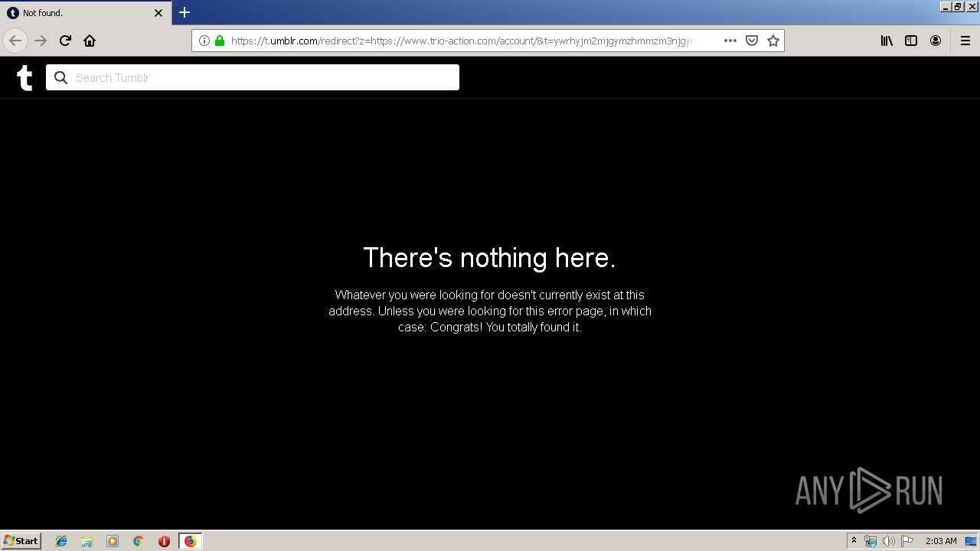Open the Windows Start menu
The height and width of the screenshot is (551, 980).
click(x=21, y=540)
